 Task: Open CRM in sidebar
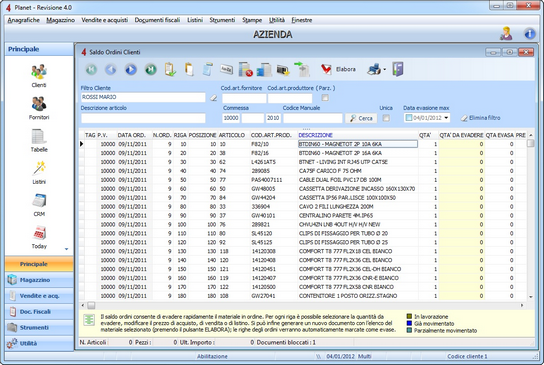[39, 205]
